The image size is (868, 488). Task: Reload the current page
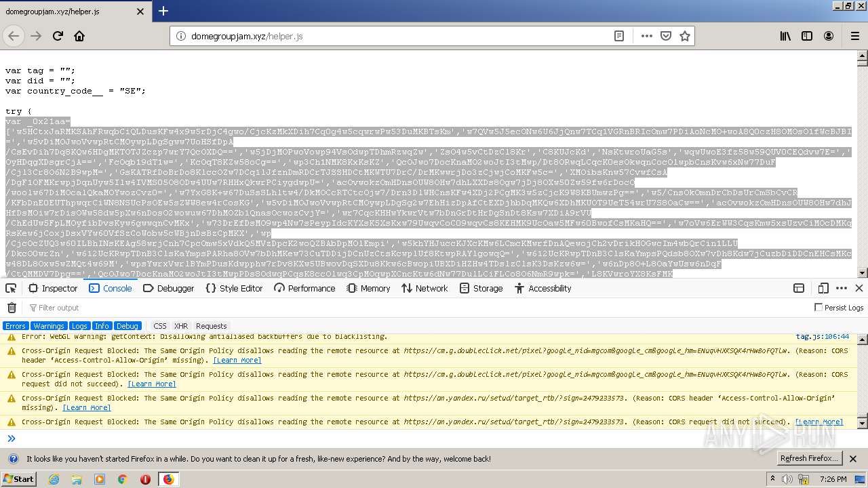pyautogui.click(x=58, y=36)
